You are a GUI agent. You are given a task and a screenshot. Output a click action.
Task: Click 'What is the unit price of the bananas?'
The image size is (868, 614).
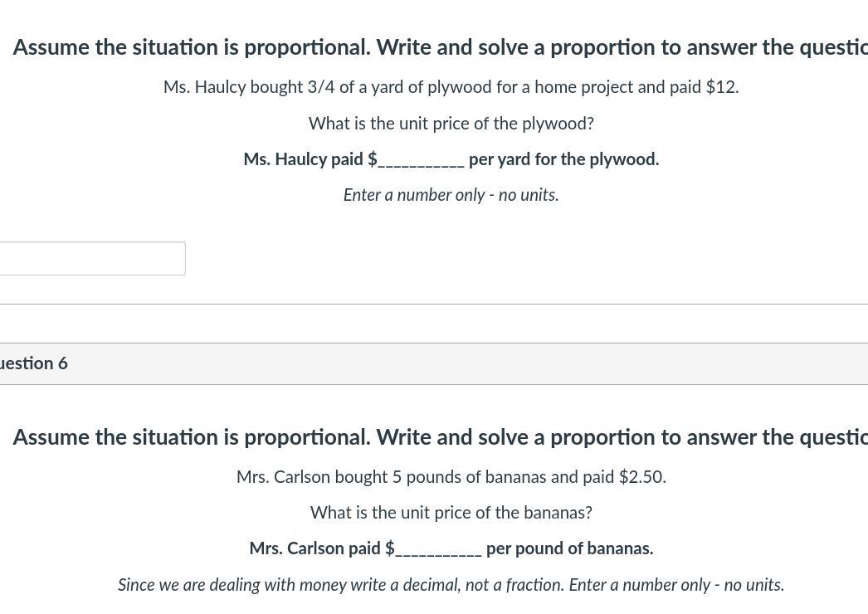451,513
